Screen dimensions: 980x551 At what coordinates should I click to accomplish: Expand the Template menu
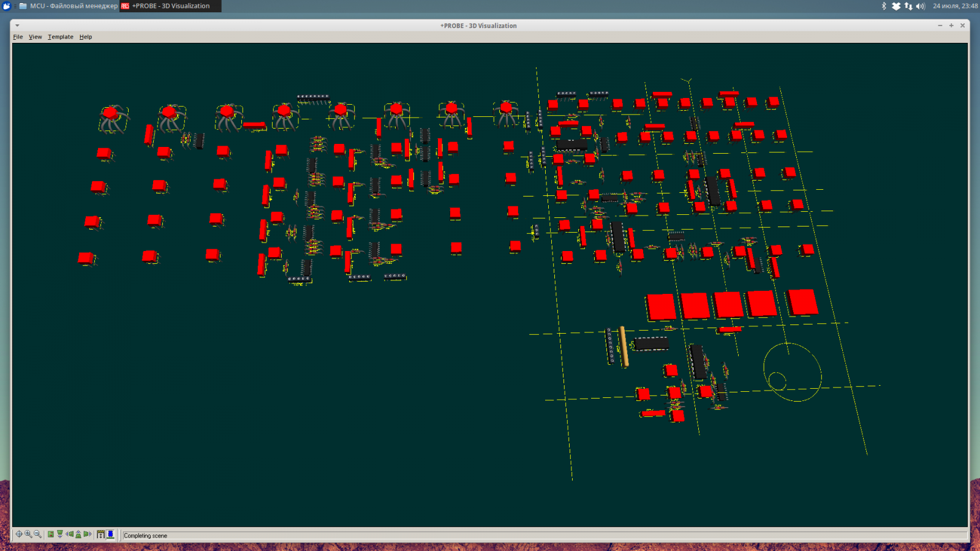(61, 37)
